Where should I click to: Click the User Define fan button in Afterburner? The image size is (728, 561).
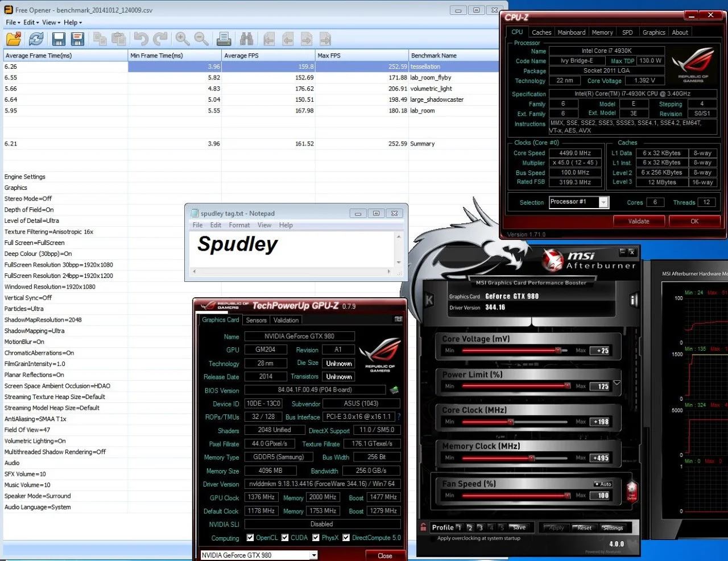click(x=632, y=492)
